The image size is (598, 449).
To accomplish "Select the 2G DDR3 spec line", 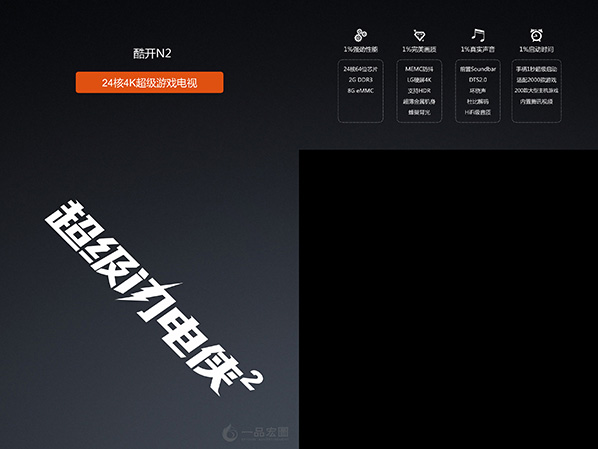I will pos(360,80).
